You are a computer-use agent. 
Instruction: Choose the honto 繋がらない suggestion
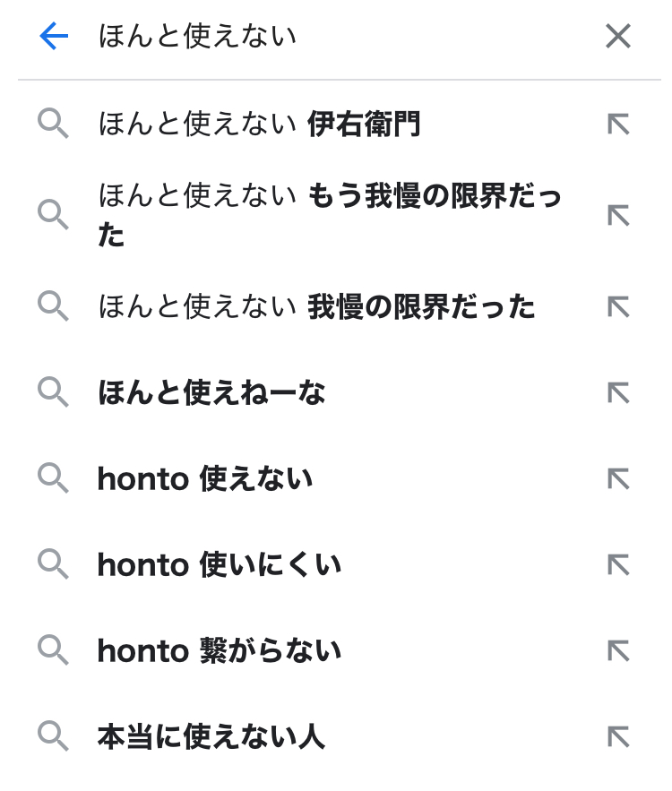point(219,651)
